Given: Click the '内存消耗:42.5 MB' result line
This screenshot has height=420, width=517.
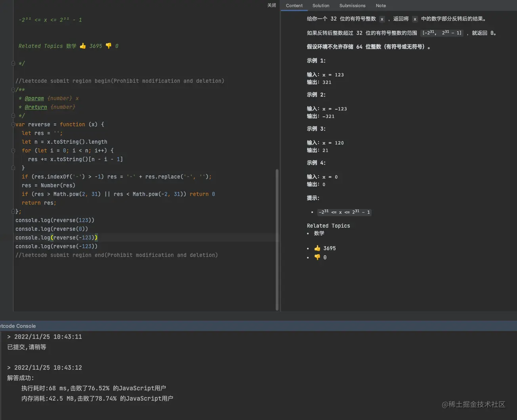Looking at the screenshot, I should (x=97, y=398).
